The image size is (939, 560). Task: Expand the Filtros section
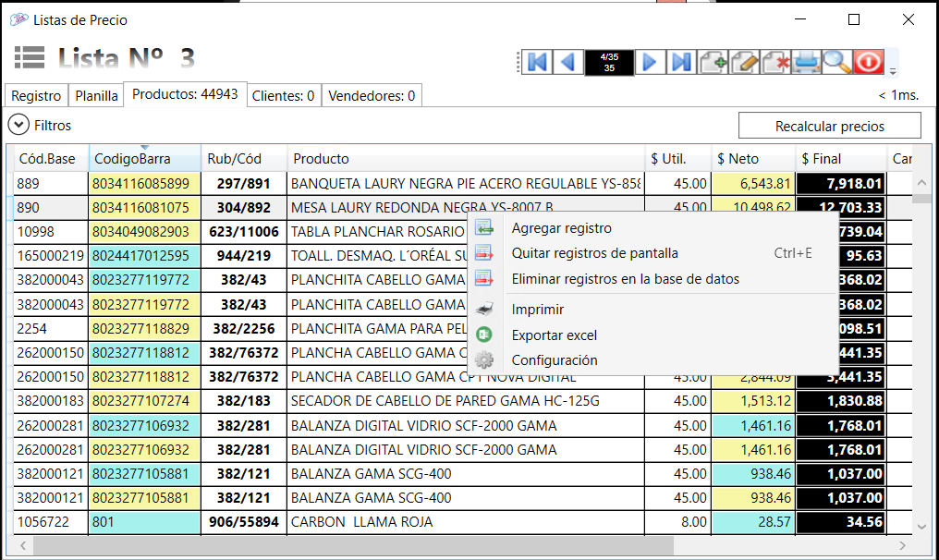[19, 125]
